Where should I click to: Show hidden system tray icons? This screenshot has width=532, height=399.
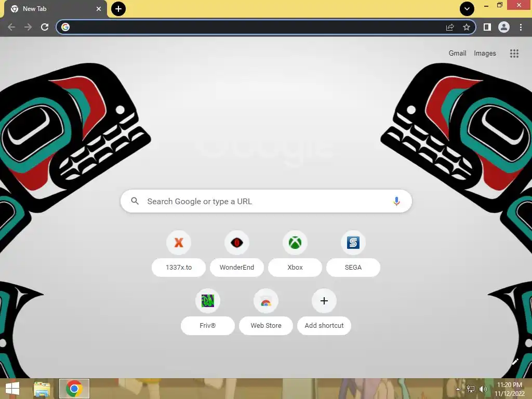458,389
